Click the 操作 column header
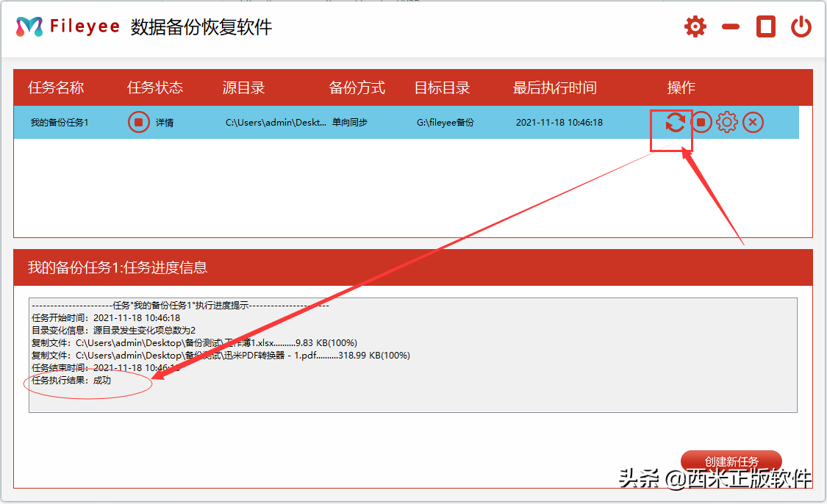 click(x=681, y=87)
